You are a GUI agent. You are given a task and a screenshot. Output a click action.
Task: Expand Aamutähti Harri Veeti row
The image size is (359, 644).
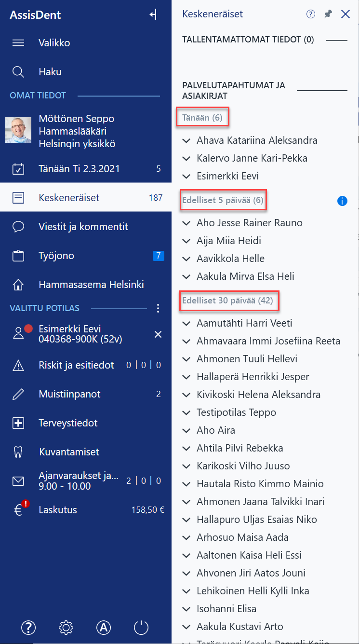(186, 323)
